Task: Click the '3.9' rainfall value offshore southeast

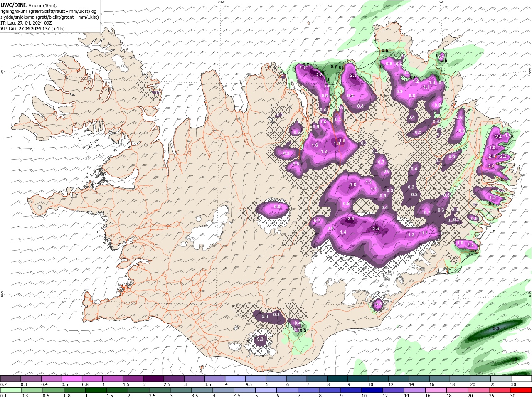Action: point(496,329)
